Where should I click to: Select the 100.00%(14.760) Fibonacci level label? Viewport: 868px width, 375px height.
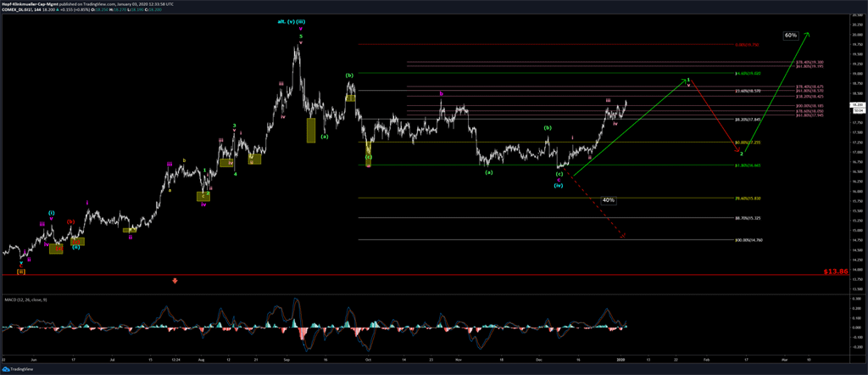coord(748,240)
